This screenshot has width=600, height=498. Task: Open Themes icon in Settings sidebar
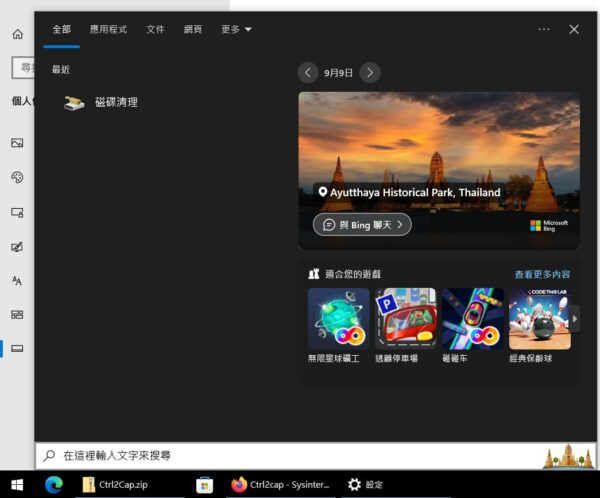17,247
